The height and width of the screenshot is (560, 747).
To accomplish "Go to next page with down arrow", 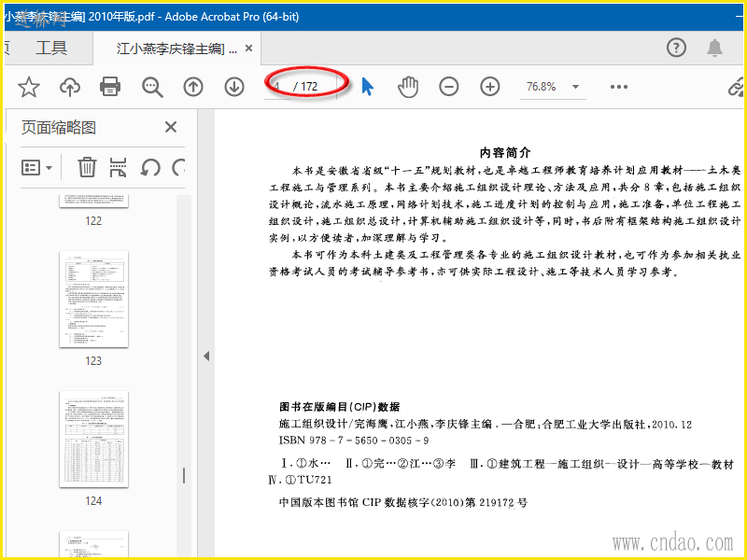I will click(234, 87).
